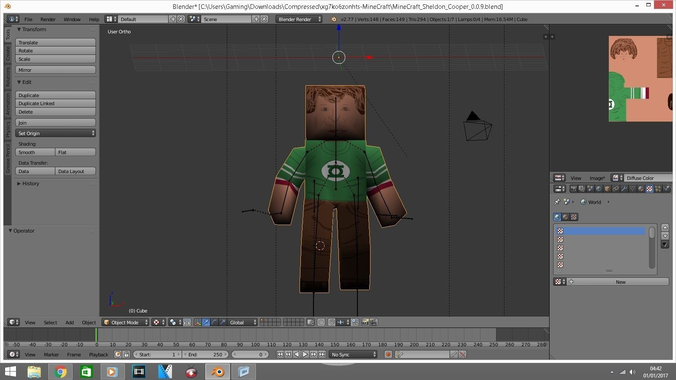Adjust the current frame number slider
The width and height of the screenshot is (676, 380).
pos(250,355)
